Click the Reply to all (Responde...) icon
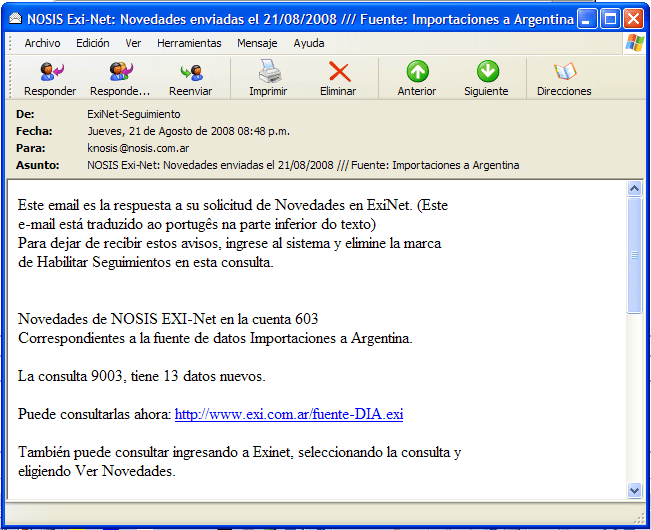Screen dimensions: 651x530 pyautogui.click(x=120, y=78)
